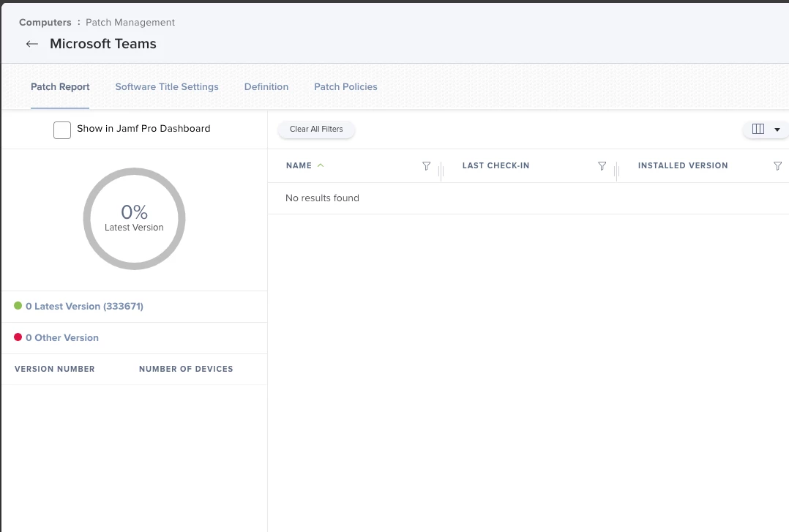Enable Show in Jamf Pro Dashboard checkbox

point(62,130)
